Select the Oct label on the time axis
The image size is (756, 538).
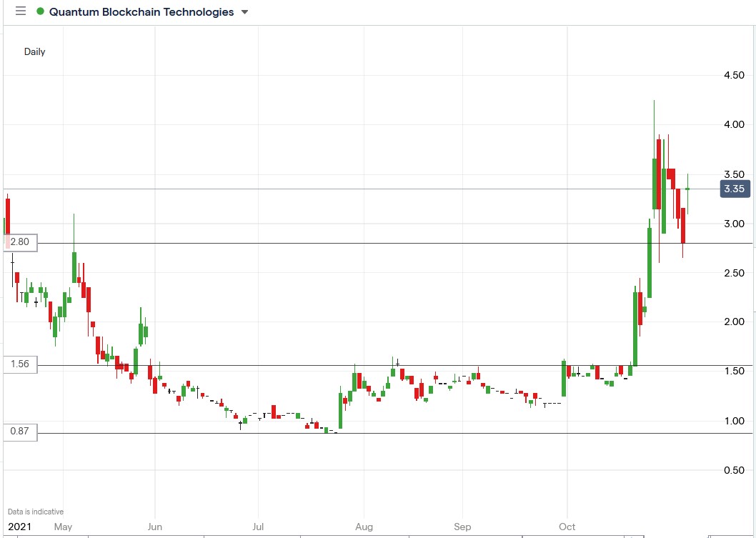[x=566, y=527]
